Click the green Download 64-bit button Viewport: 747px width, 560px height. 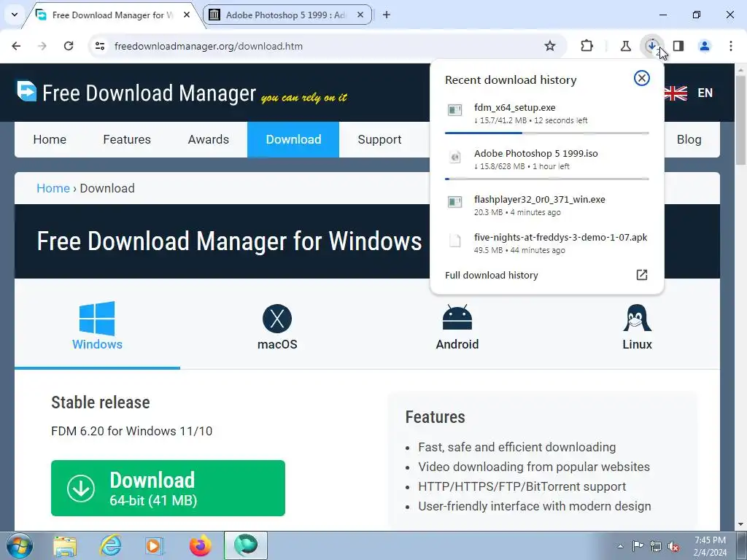point(168,488)
